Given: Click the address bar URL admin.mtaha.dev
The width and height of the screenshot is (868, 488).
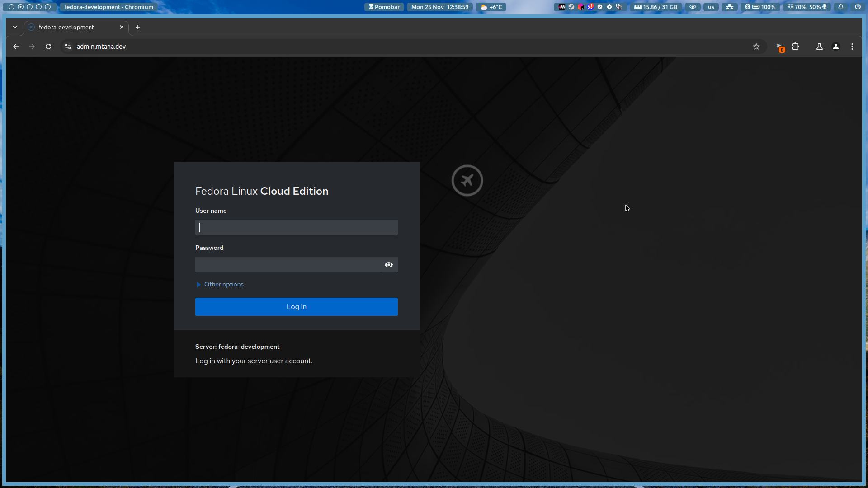Looking at the screenshot, I should (101, 47).
